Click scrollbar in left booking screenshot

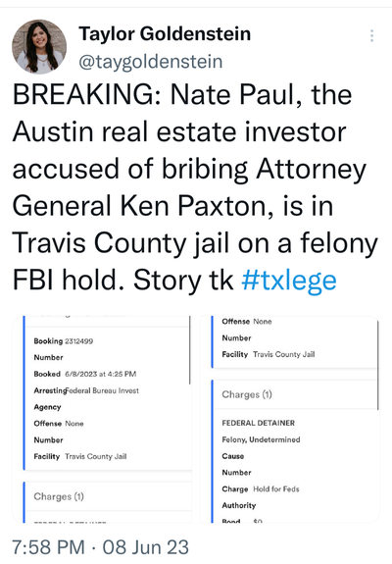[x=190, y=350]
